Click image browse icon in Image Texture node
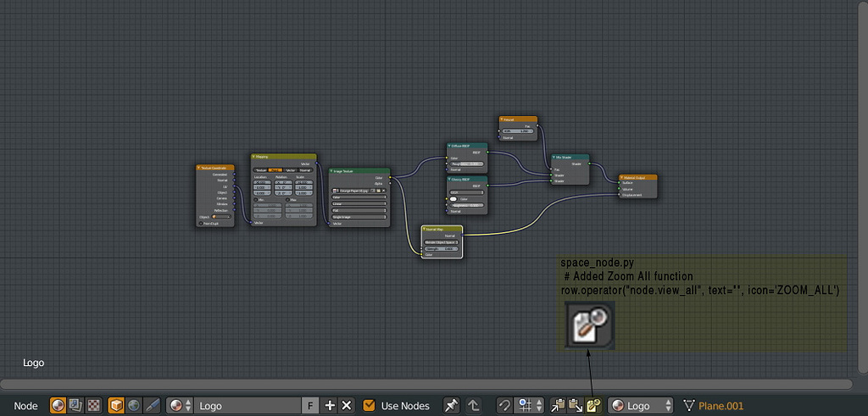The image size is (868, 416). tap(336, 191)
